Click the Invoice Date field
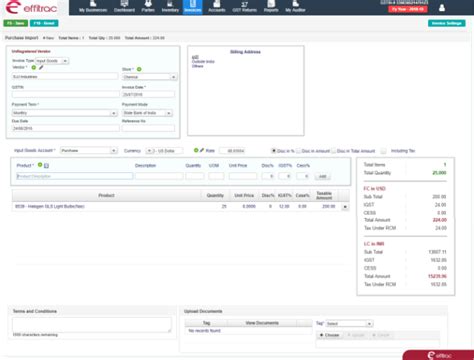 pos(148,94)
